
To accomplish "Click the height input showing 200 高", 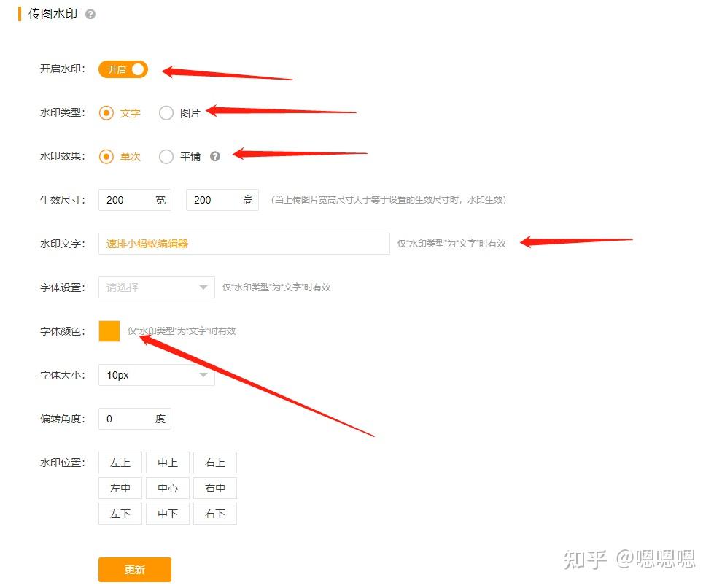I will coord(222,200).
